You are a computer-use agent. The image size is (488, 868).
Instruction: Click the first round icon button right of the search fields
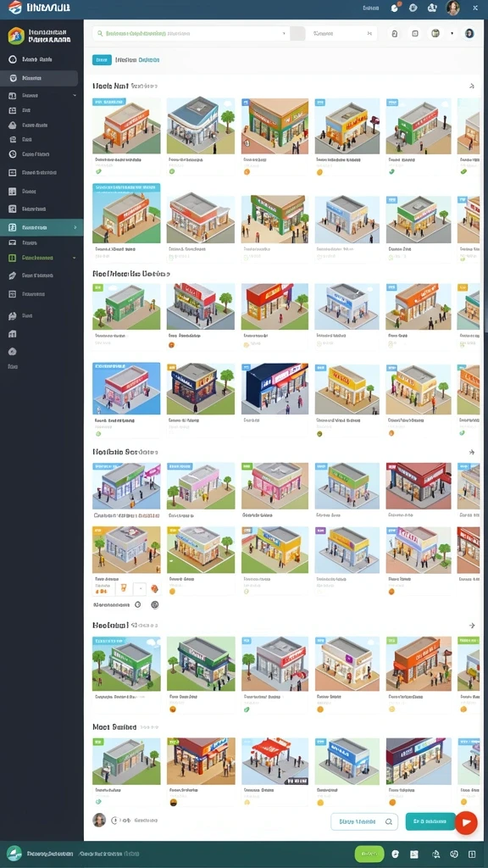(395, 34)
